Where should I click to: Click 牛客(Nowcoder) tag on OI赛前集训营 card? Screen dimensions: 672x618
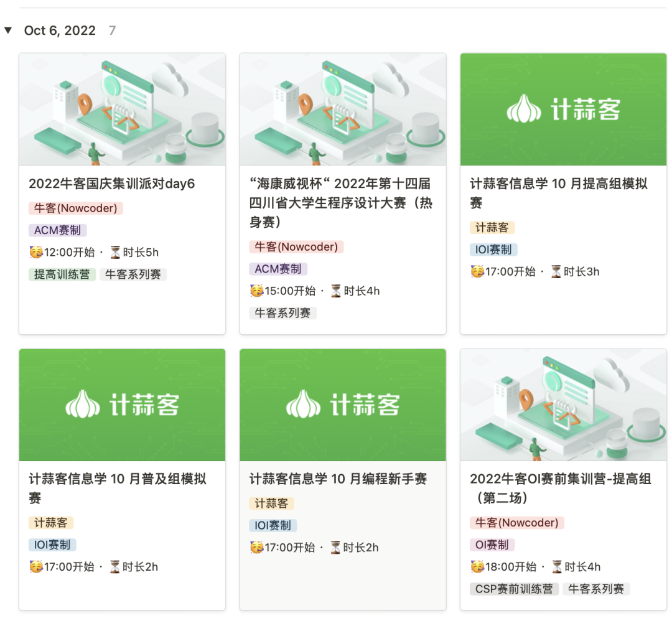point(517,523)
